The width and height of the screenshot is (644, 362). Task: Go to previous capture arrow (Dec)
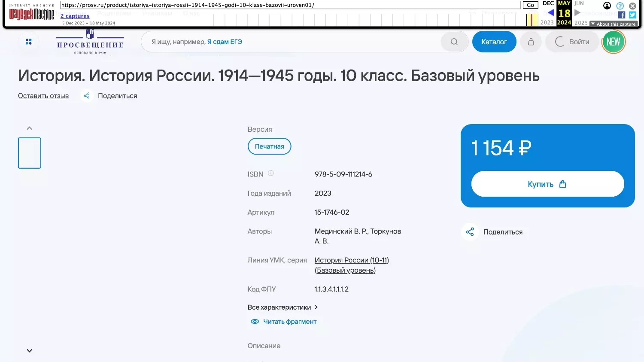click(x=550, y=13)
